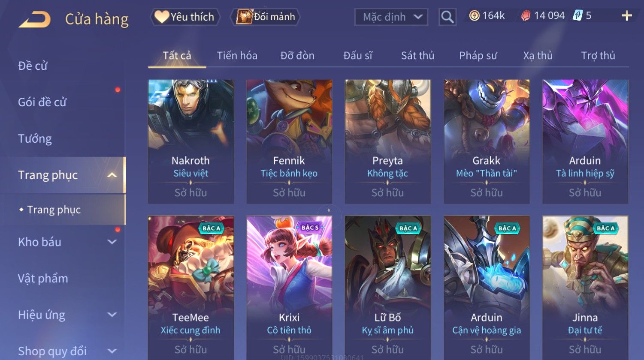Screen dimensions: 644x360
Task: Open Krixi Cô tiên thỏ skin card
Action: coord(289,287)
